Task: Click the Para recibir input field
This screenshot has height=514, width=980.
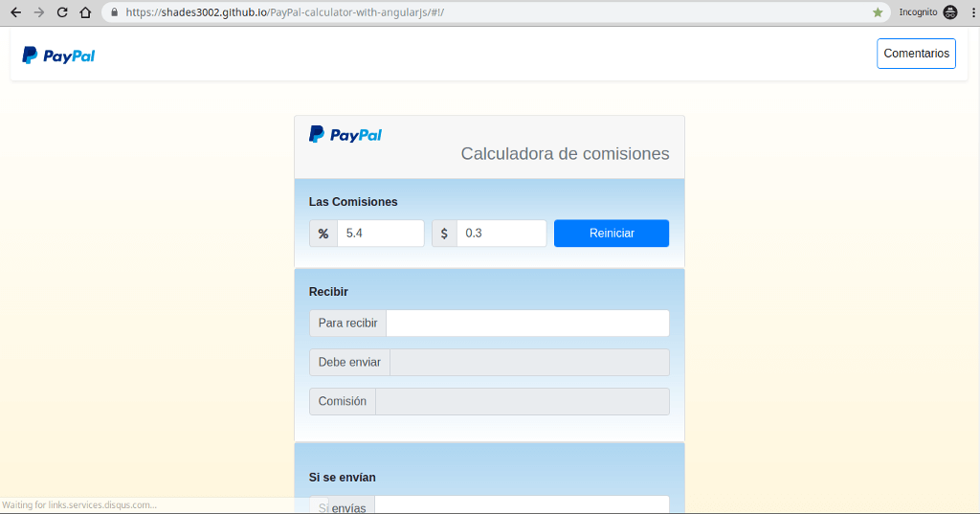Action: (527, 324)
